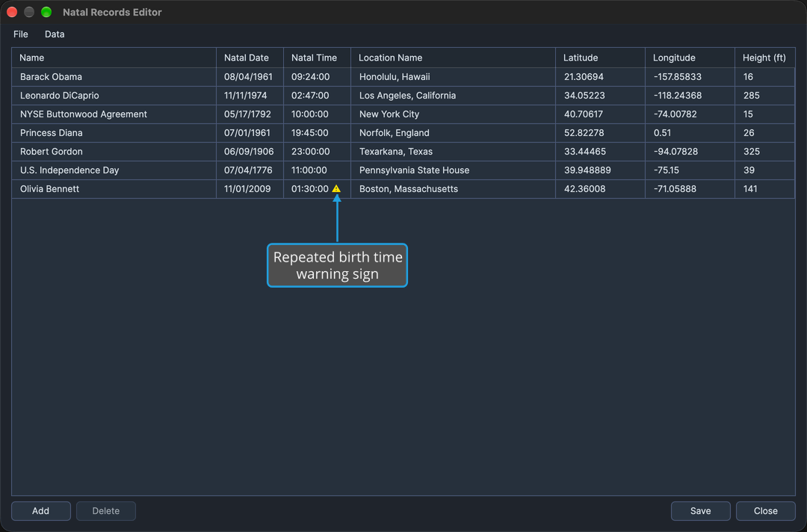Click the natal date 08/04/1961

[x=250, y=77]
